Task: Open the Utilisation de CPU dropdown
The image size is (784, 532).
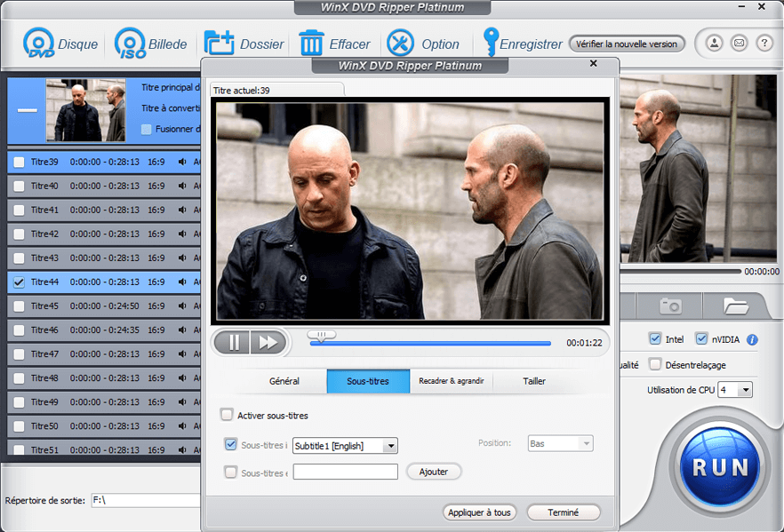Action: point(735,390)
